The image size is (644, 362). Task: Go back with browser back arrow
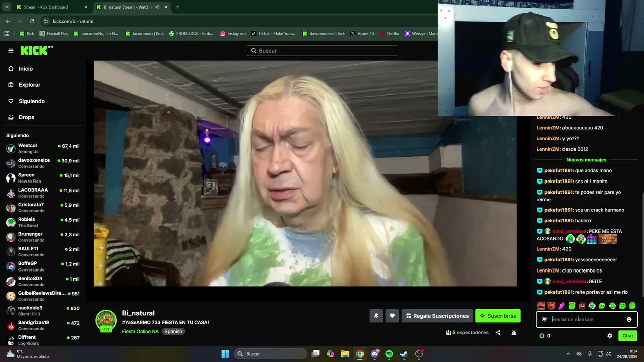click(8, 21)
